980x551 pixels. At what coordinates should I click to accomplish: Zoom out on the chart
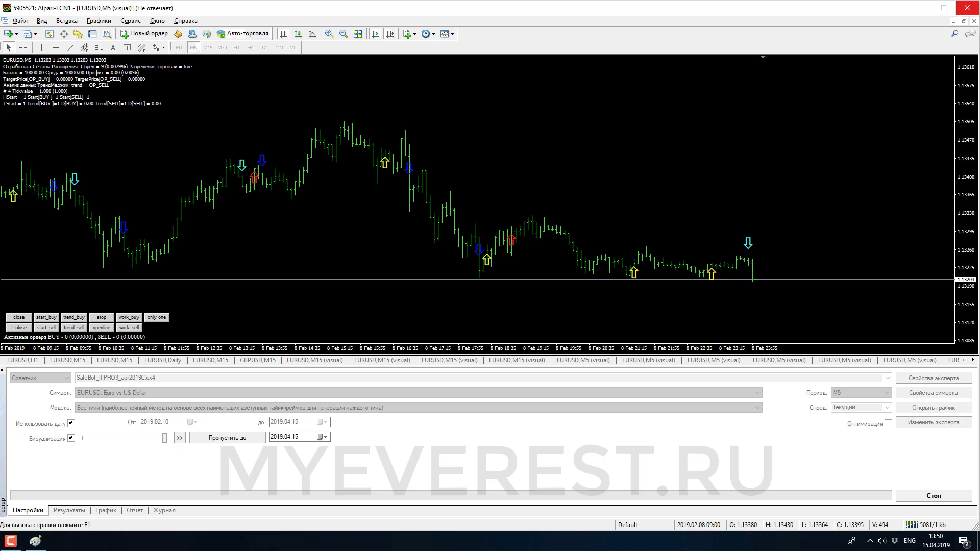click(x=344, y=34)
